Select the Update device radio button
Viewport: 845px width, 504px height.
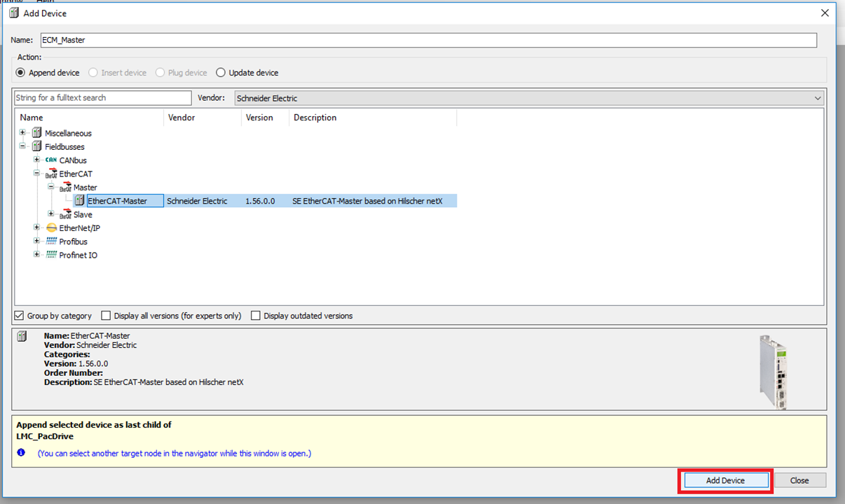[221, 73]
